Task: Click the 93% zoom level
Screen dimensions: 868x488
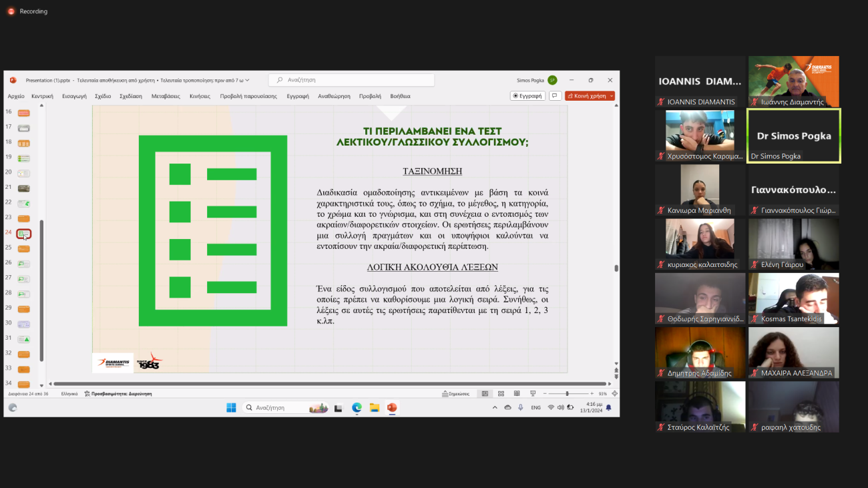Action: click(603, 394)
